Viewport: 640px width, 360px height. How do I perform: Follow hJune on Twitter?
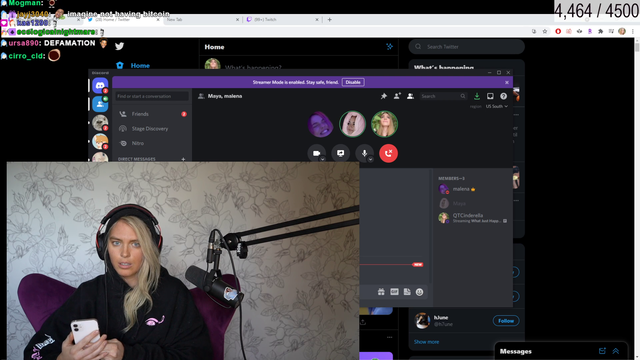point(506,321)
